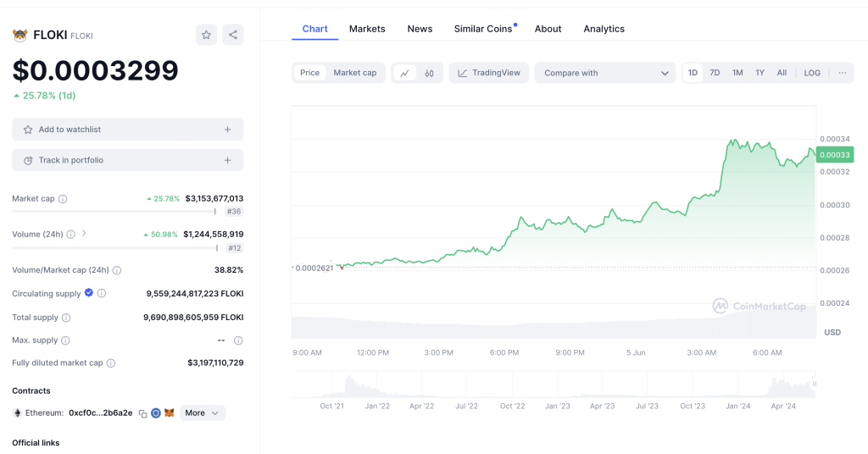Screen dimensions: 868x454
Task: Click the Ethereum logo under Contracts
Action: click(17, 413)
